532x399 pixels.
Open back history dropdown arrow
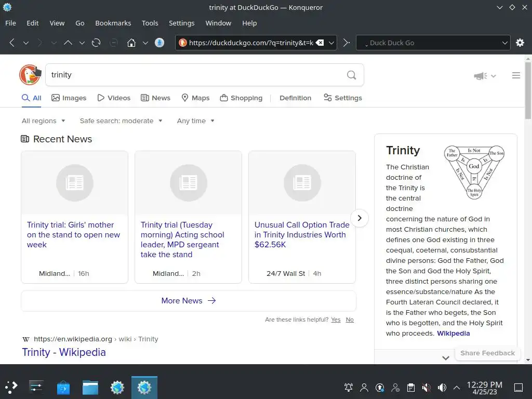pyautogui.click(x=26, y=43)
